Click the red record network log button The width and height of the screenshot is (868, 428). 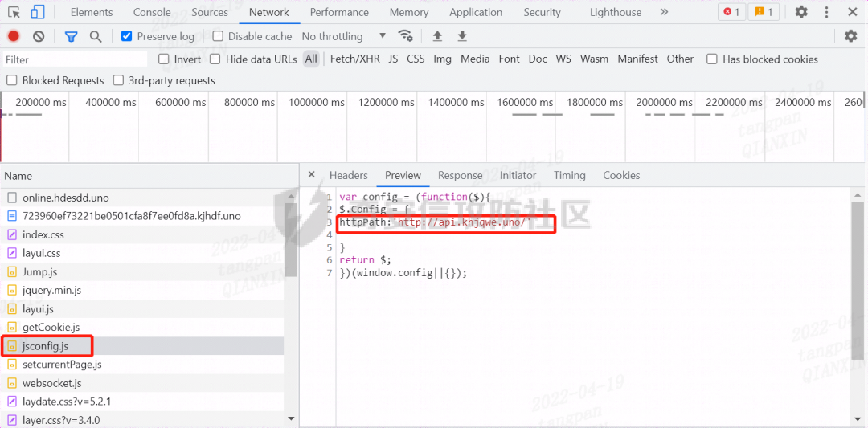tap(14, 36)
